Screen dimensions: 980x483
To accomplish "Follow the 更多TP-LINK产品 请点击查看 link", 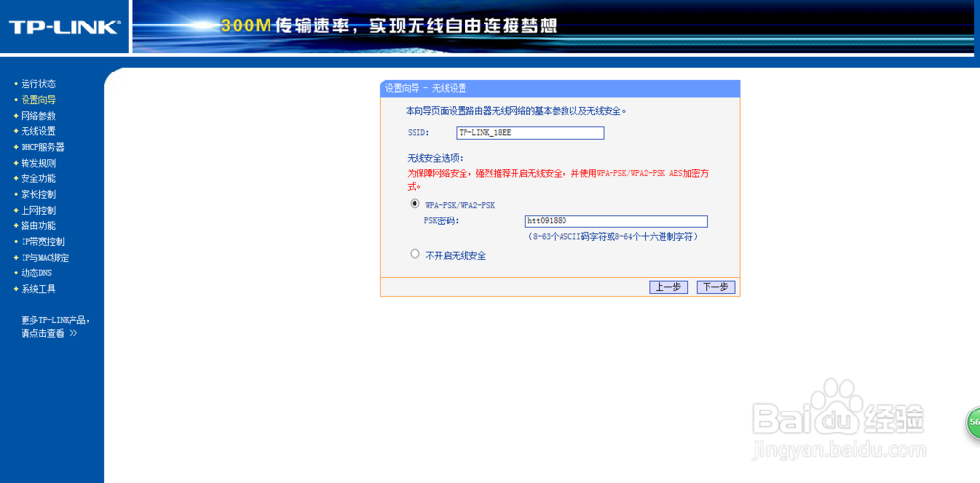I will pos(55,327).
